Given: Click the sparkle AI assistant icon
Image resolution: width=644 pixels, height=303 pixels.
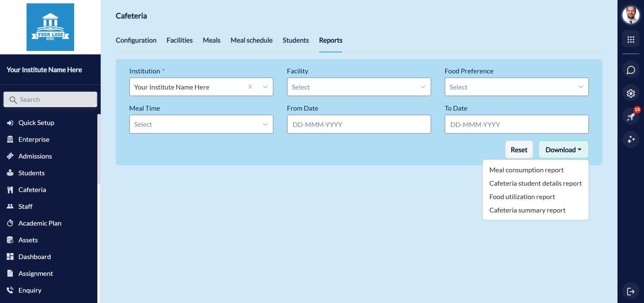Looking at the screenshot, I should (x=631, y=139).
